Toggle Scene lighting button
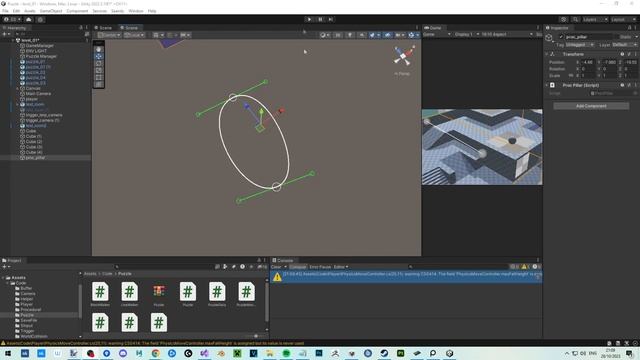Image resolution: width=640 pixels, height=360 pixels. [x=350, y=35]
